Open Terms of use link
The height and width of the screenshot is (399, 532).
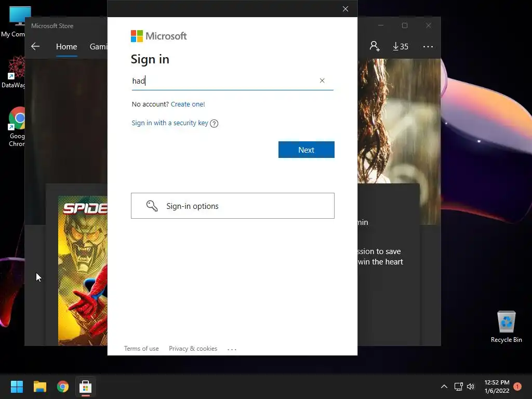point(141,349)
